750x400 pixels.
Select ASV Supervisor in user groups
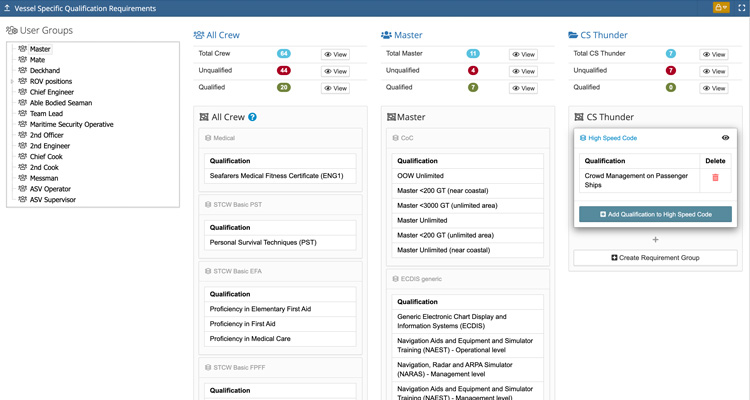click(x=53, y=200)
